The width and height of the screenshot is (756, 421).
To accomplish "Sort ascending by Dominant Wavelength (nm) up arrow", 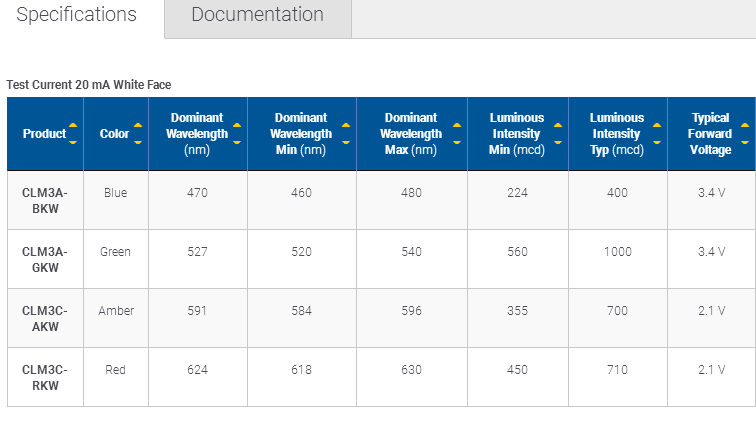I will coord(237,125).
